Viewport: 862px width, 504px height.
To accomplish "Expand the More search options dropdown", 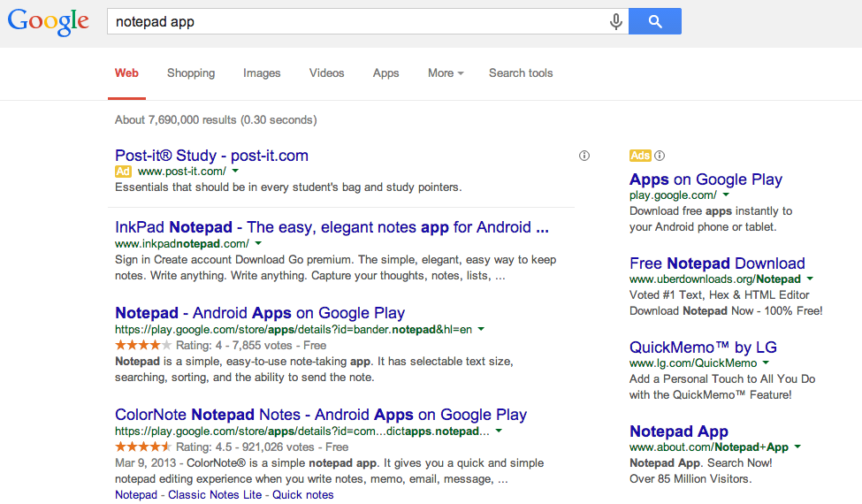I will (446, 73).
